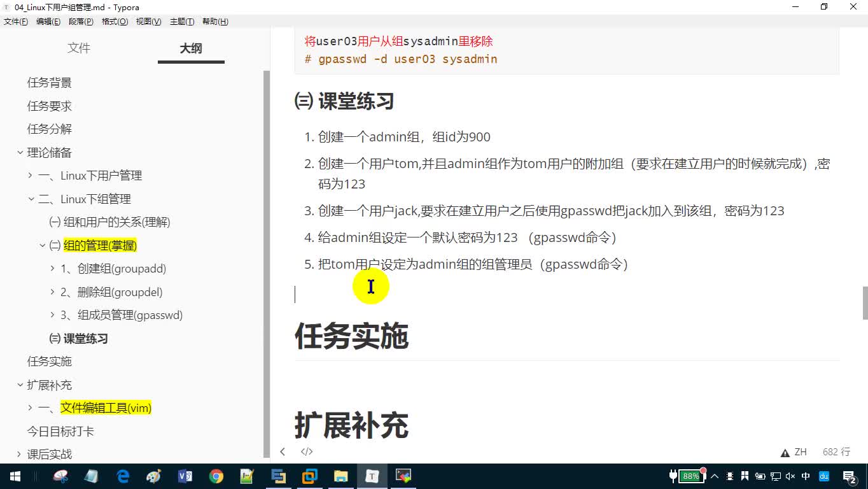The image size is (868, 489).
Task: Click the document vertical scrollbar thumb
Action: click(865, 303)
